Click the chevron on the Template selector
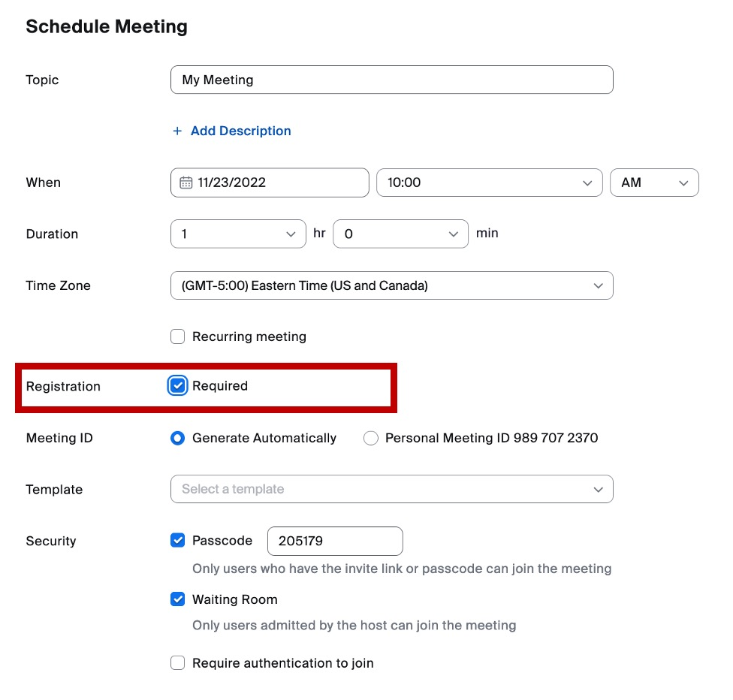Image resolution: width=733 pixels, height=700 pixels. 598,489
